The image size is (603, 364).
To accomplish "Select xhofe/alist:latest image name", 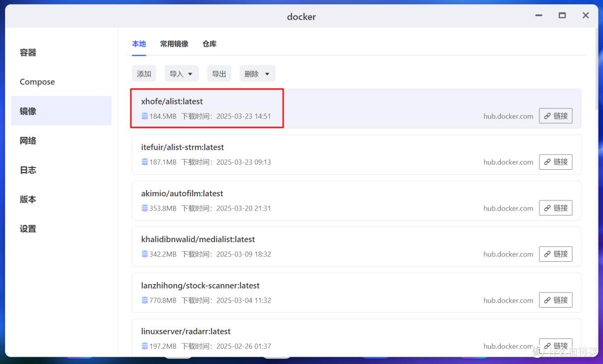I will pos(172,102).
